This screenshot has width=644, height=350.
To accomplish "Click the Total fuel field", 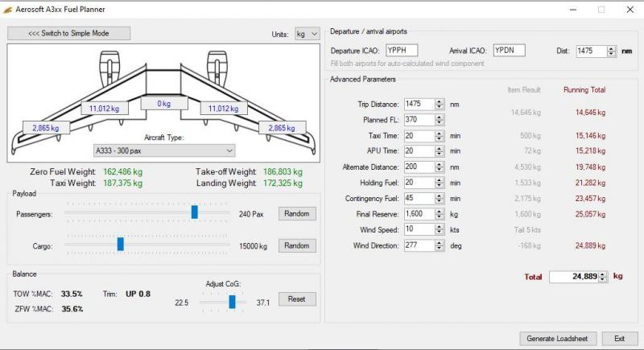I will click(574, 277).
